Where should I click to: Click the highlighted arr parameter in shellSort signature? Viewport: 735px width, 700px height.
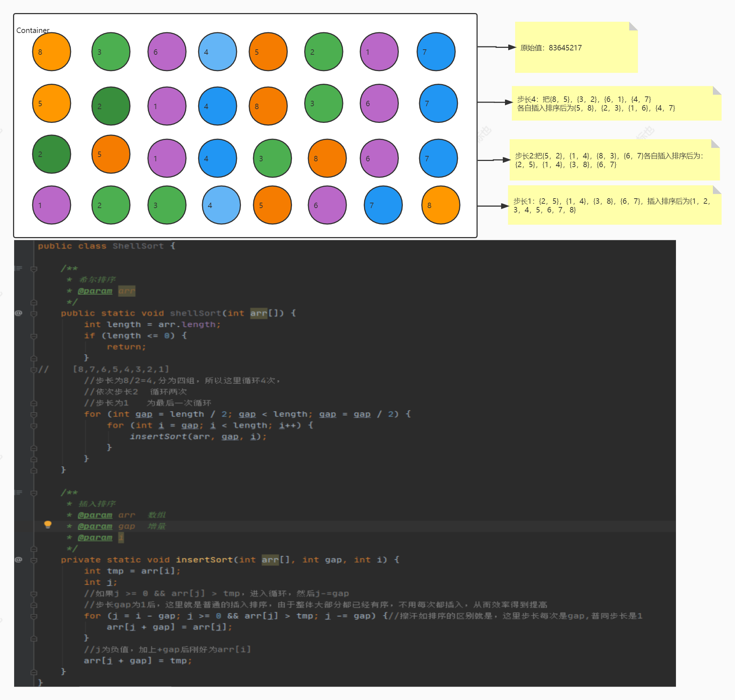click(258, 313)
